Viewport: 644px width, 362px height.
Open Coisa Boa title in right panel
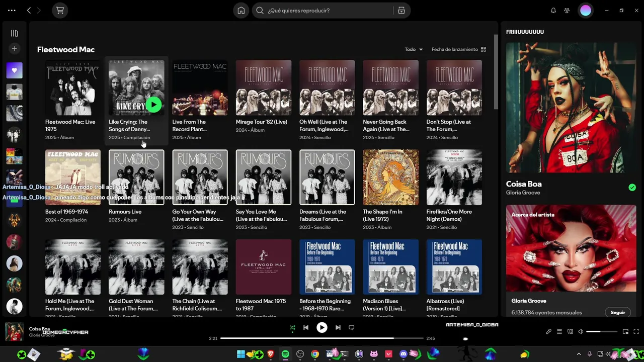pos(524,184)
